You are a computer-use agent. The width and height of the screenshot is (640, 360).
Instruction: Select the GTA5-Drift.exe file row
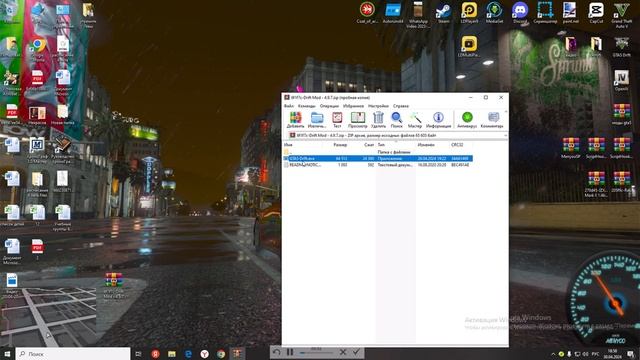click(378, 158)
